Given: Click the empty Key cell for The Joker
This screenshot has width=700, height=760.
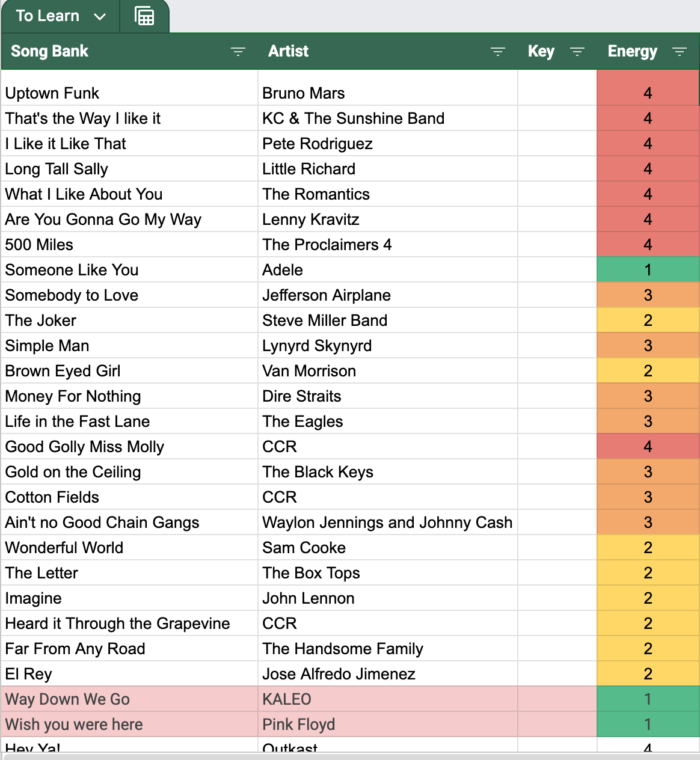Looking at the screenshot, I should tap(557, 320).
